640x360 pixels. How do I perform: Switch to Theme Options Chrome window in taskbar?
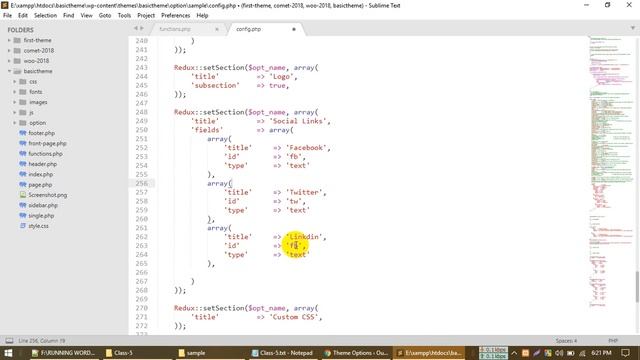point(356,353)
